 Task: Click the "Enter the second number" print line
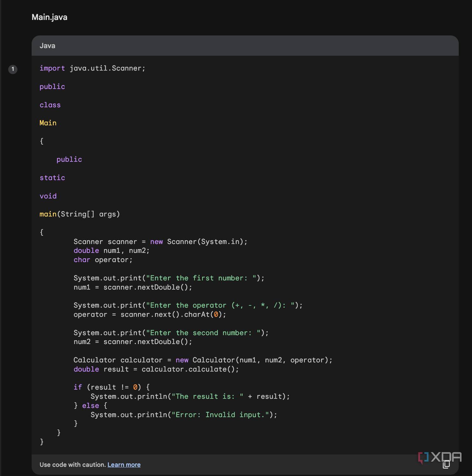pos(171,333)
